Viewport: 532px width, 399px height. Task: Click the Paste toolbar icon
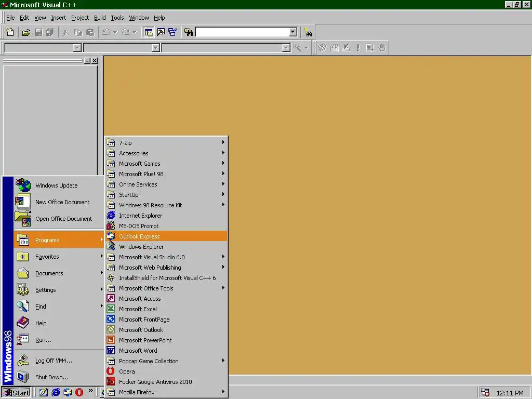tap(90, 32)
